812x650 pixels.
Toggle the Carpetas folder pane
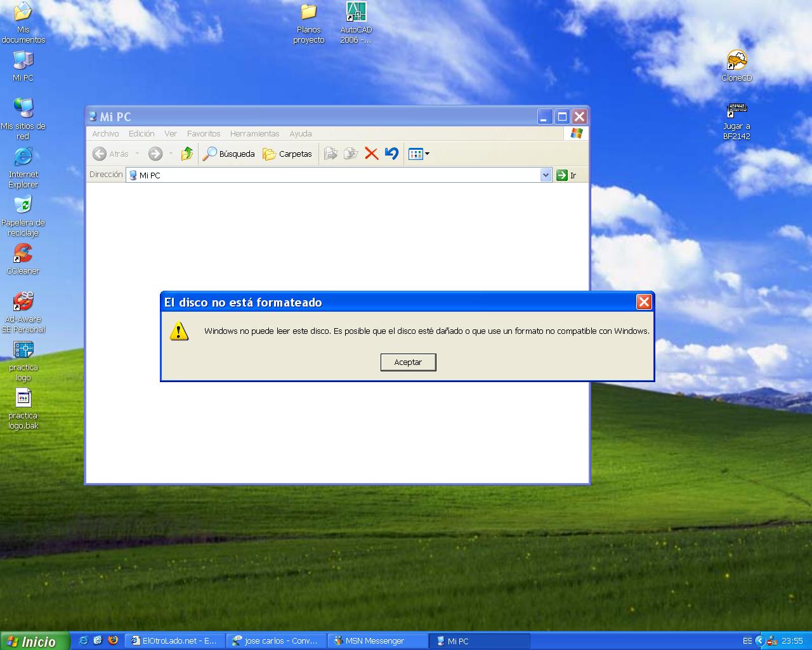tap(287, 154)
